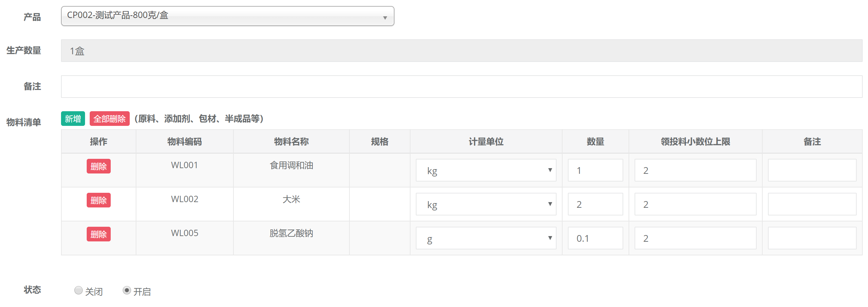Click the 备注 input above the material list
This screenshot has width=868, height=307.
(x=461, y=87)
